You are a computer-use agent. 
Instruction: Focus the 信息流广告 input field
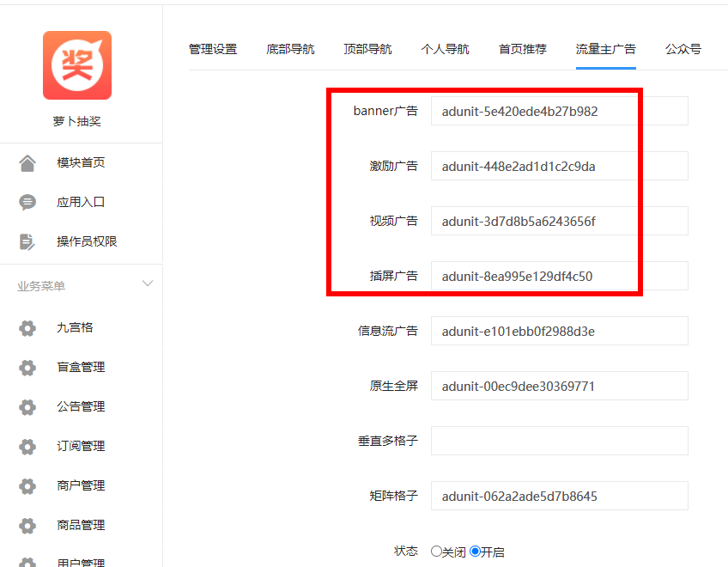point(560,331)
